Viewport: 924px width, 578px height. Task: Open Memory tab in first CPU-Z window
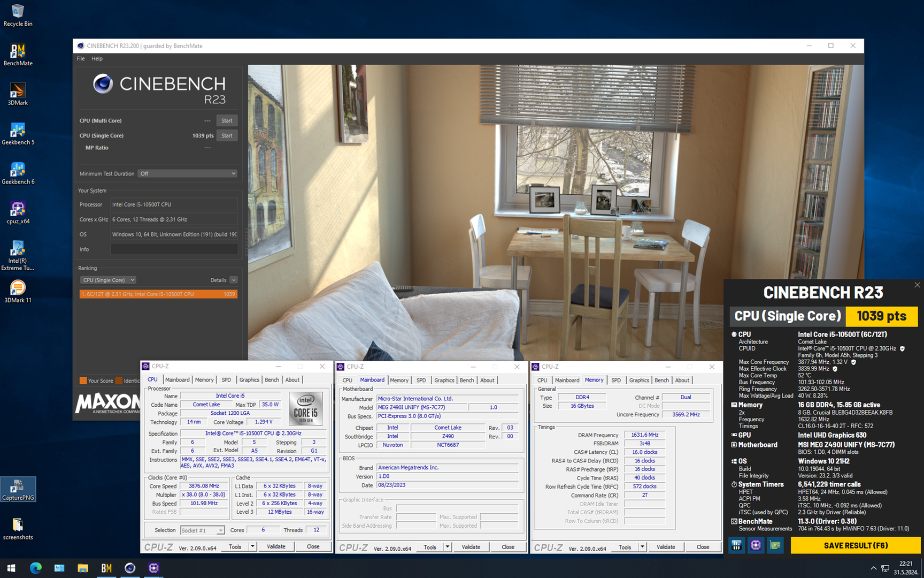click(204, 379)
